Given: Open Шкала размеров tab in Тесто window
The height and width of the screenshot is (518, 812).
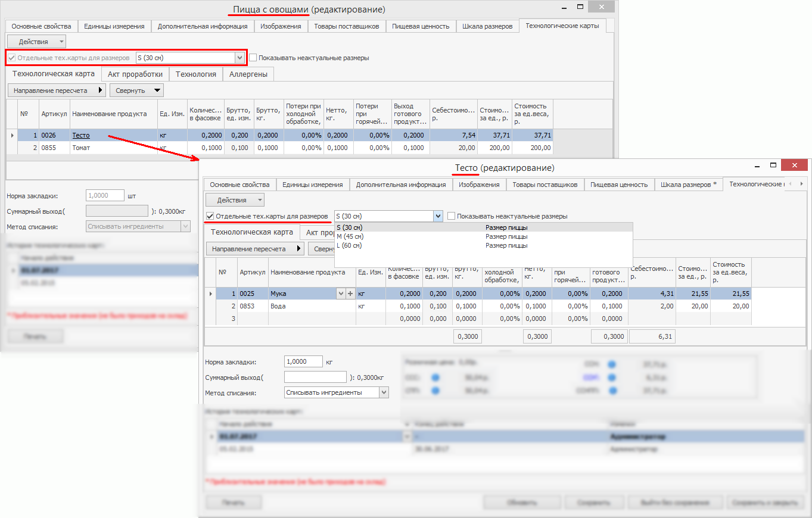Looking at the screenshot, I should click(x=689, y=185).
